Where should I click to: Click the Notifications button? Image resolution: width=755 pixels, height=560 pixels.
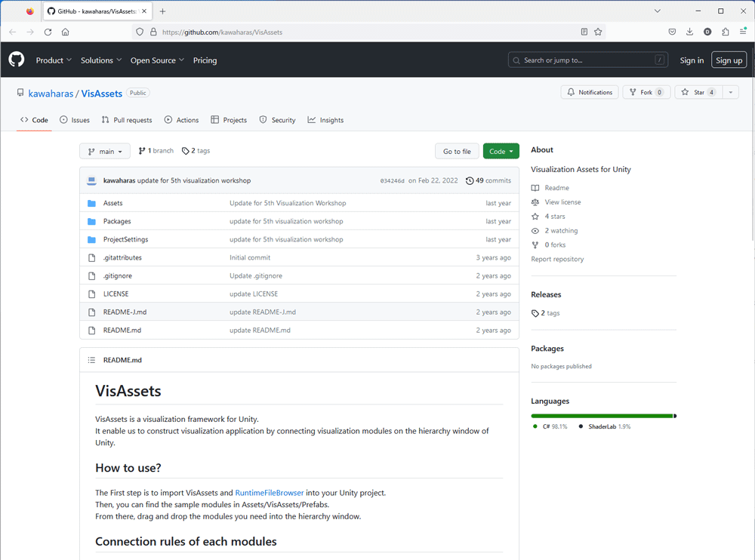tap(590, 92)
